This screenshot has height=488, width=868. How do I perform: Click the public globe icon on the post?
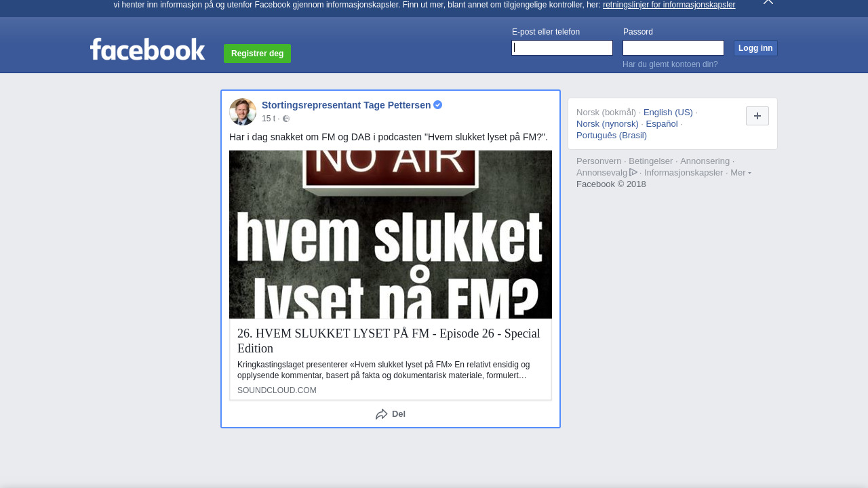pyautogui.click(x=286, y=119)
